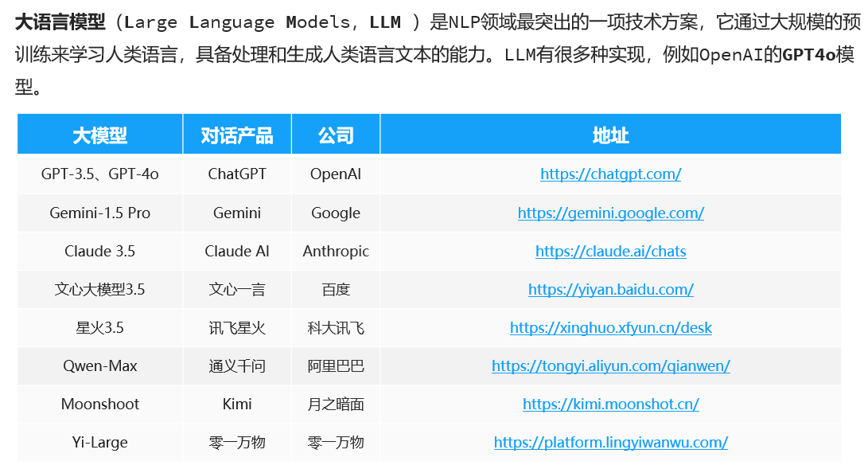
Task: Visit the platform.lingyiwanwu.com link
Action: click(x=610, y=442)
